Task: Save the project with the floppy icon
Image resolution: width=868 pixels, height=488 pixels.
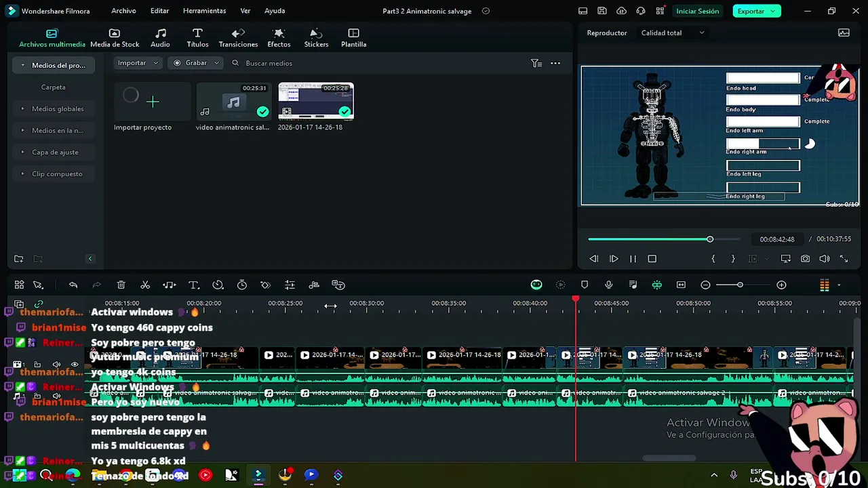Action: (602, 11)
